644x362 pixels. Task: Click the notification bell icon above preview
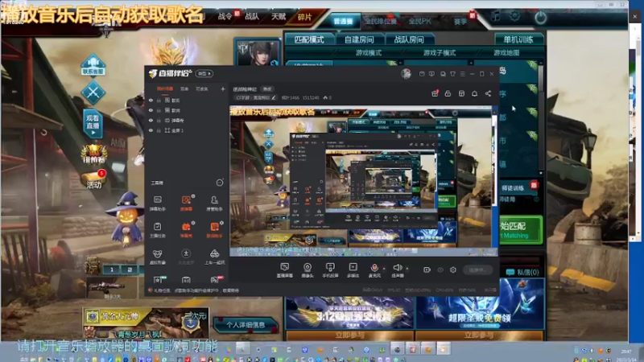[x=474, y=93]
